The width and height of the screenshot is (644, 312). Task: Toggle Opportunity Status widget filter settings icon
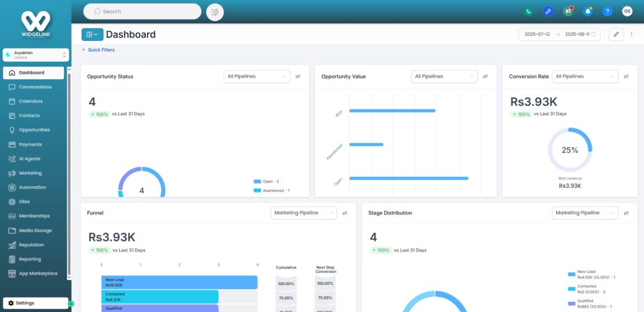tap(298, 77)
